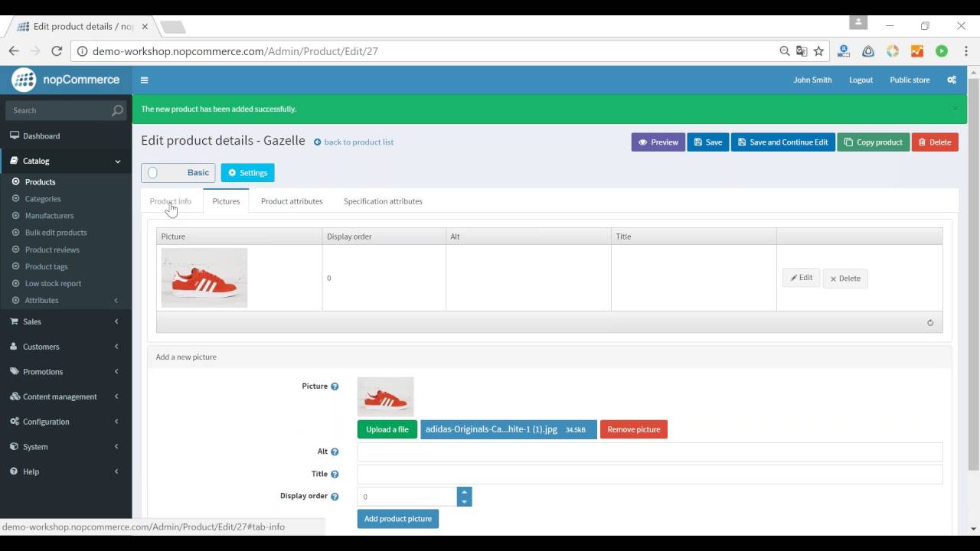Screen dimensions: 980x551
Task: Focus the Alt text input field
Action: pos(650,452)
